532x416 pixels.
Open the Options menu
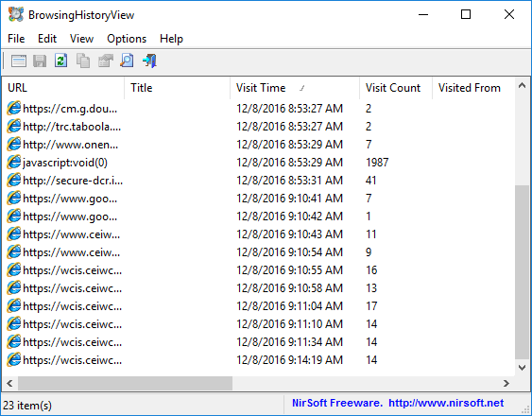[127, 39]
